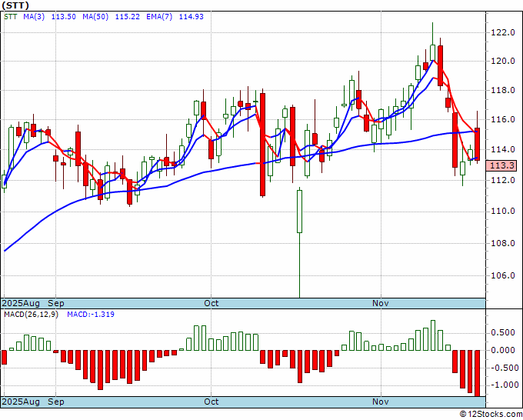Click 2025Aug on the price chart date axis
The width and height of the screenshot is (523, 420).
(21, 303)
